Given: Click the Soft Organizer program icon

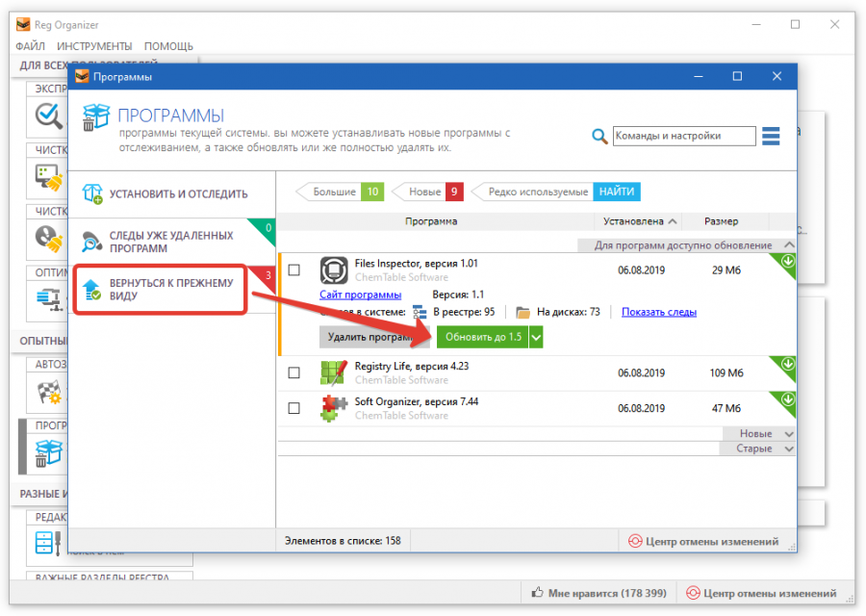Looking at the screenshot, I should 333,408.
